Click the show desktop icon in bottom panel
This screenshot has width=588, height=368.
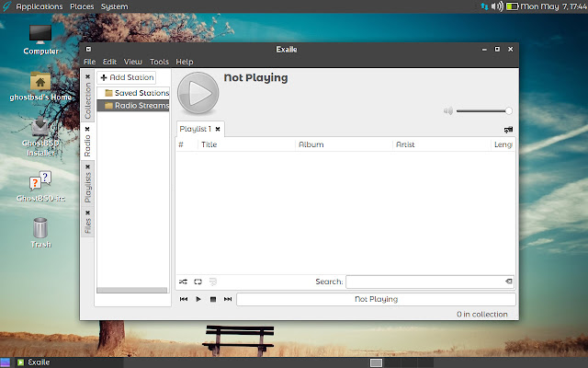(x=5, y=362)
